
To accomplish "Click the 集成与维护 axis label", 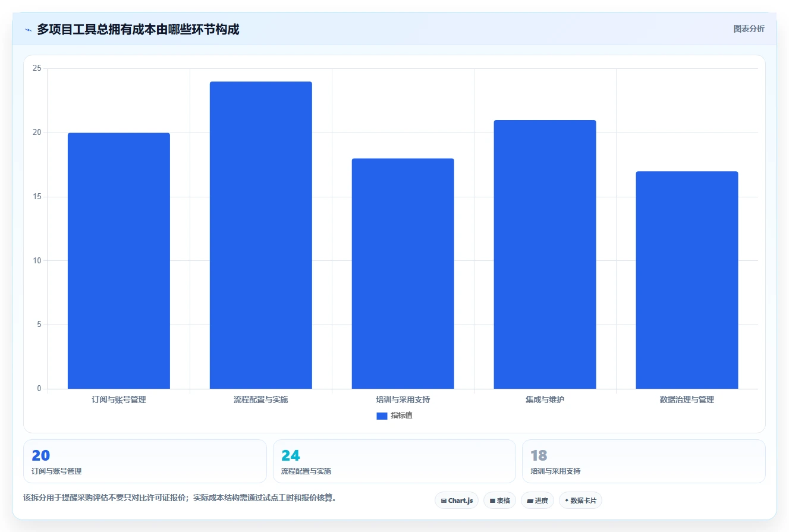I will pyautogui.click(x=545, y=400).
